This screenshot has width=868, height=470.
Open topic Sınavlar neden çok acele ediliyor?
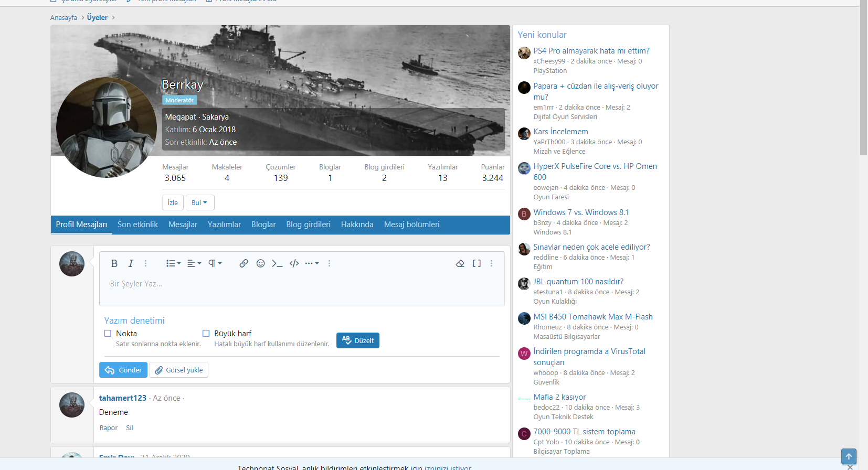591,247
